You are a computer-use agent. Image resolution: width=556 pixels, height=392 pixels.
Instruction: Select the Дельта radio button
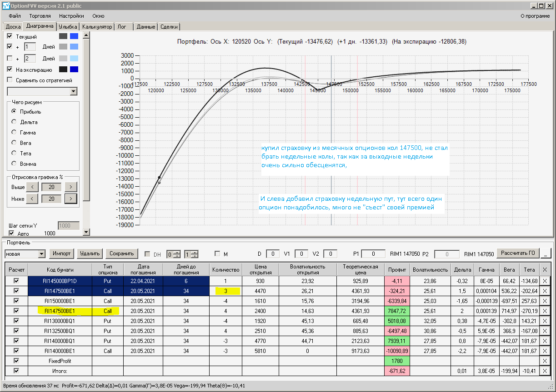14,122
